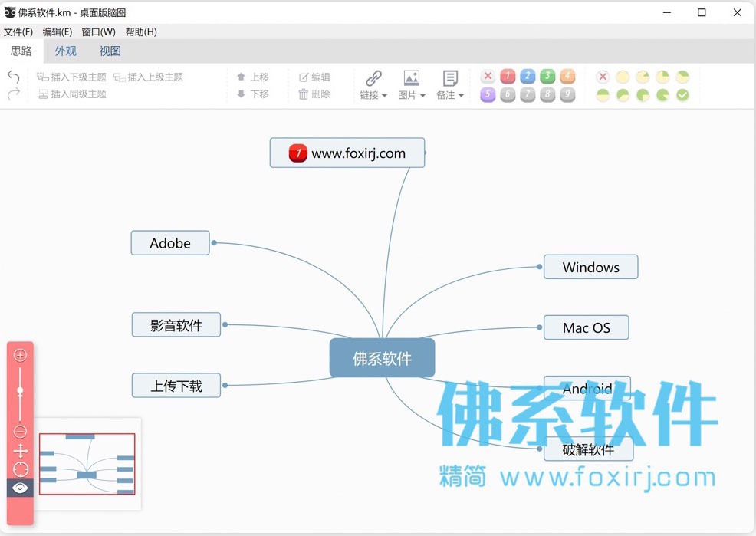Select the blue priority 2 icon
The width and height of the screenshot is (756, 536).
point(528,76)
